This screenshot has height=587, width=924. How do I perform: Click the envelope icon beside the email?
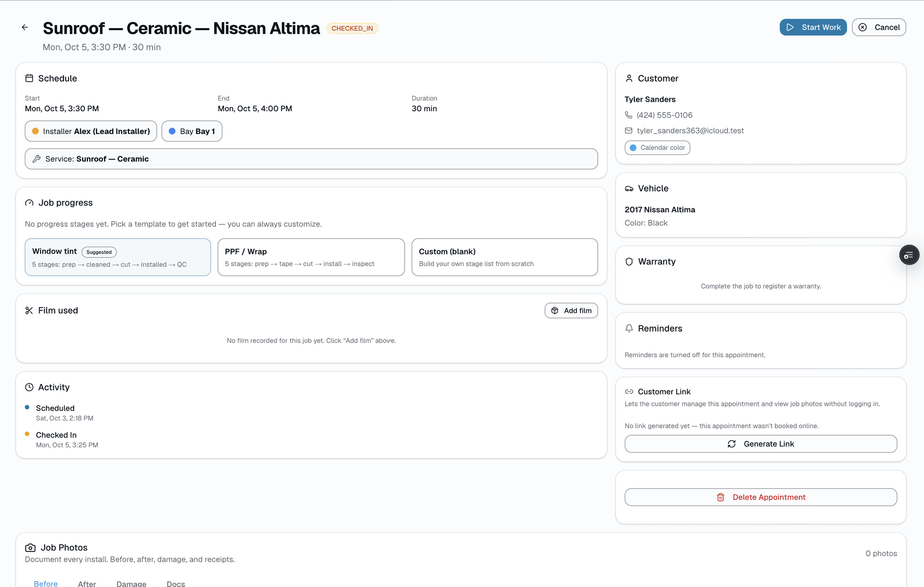(x=628, y=130)
